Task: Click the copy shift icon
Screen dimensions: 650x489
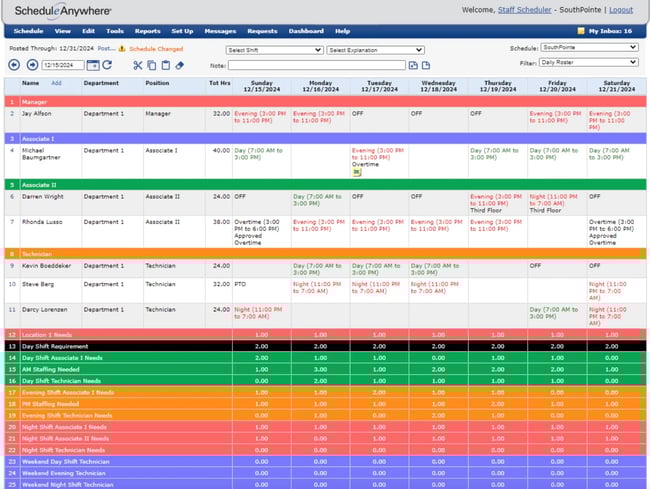Action: click(151, 65)
